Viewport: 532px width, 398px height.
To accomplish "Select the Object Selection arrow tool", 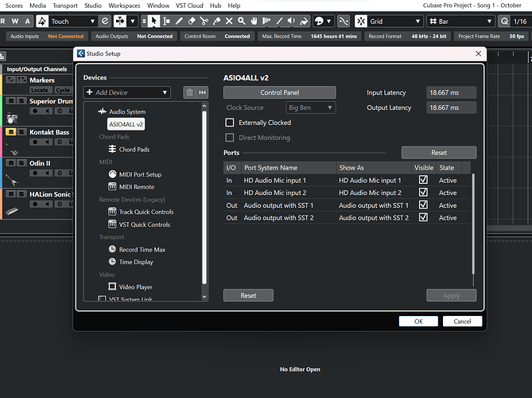I will pos(153,21).
